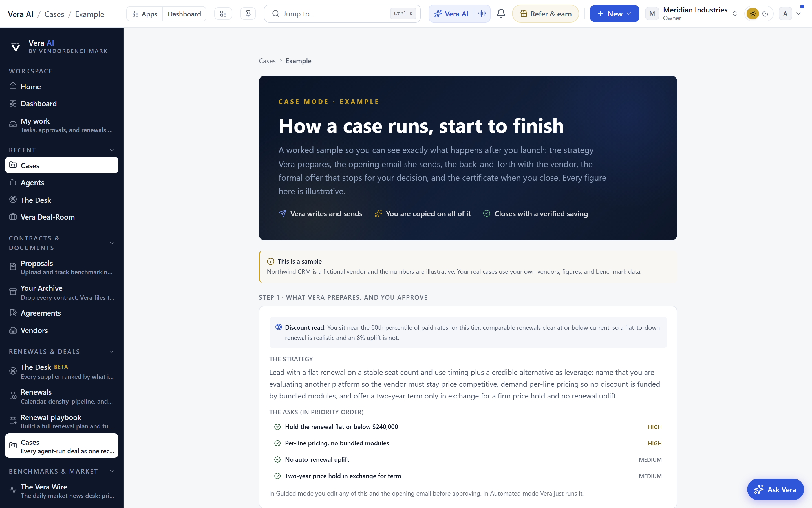This screenshot has height=508, width=812.
Task: Open Agreements in sidebar
Action: tap(62, 313)
